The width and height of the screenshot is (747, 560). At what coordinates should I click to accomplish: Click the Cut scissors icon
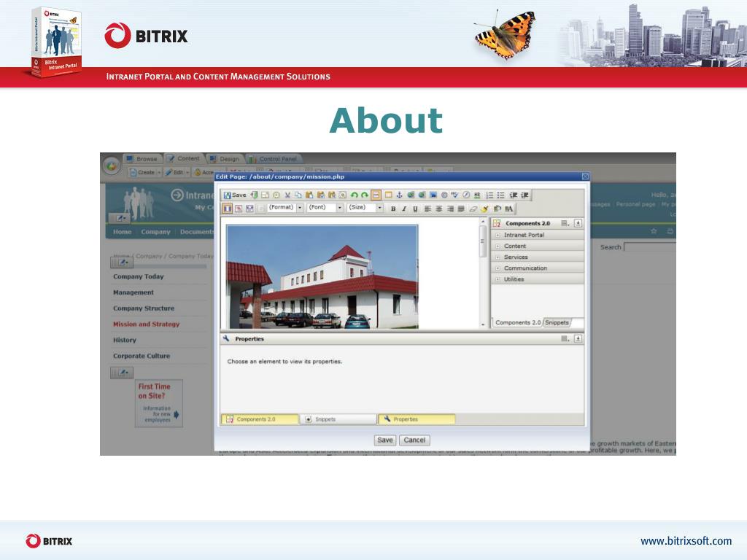287,195
